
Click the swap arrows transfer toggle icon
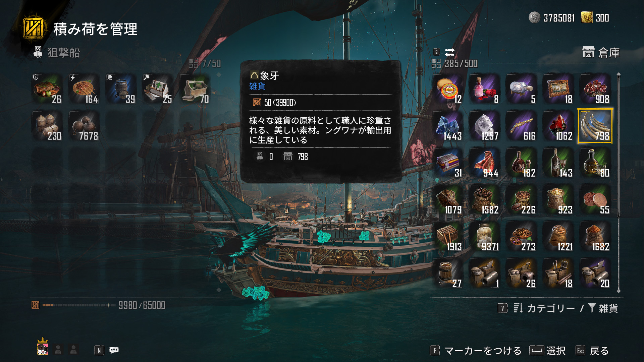point(449,52)
